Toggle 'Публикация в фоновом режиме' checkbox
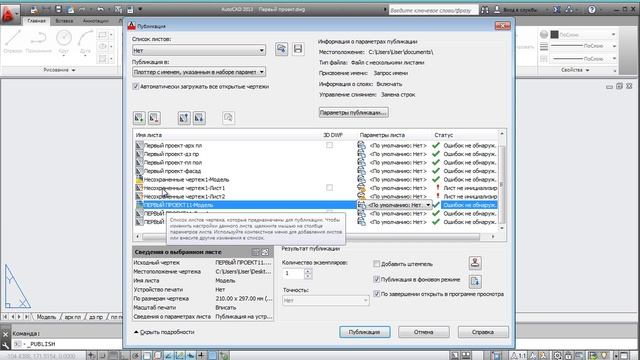The height and width of the screenshot is (360, 640). (x=376, y=280)
